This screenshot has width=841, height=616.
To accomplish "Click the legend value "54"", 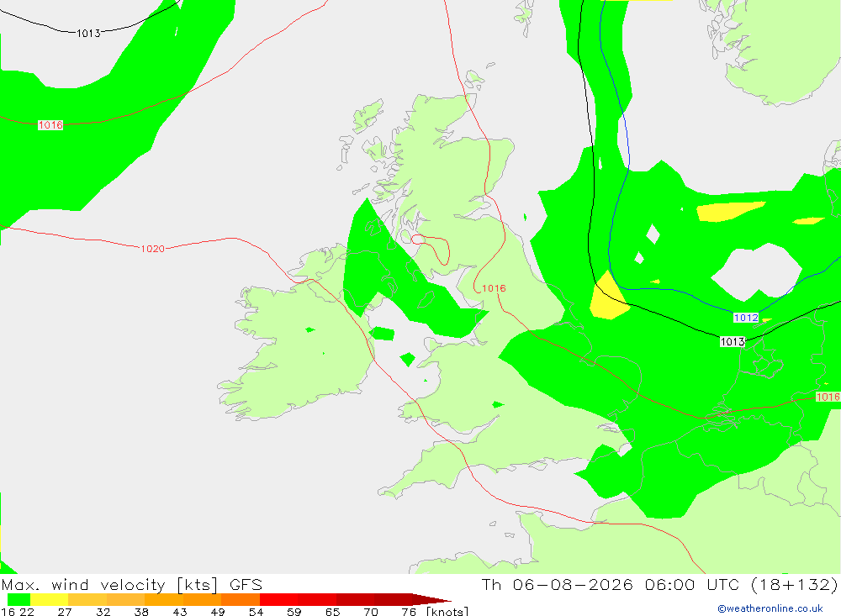I will pyautogui.click(x=256, y=612).
